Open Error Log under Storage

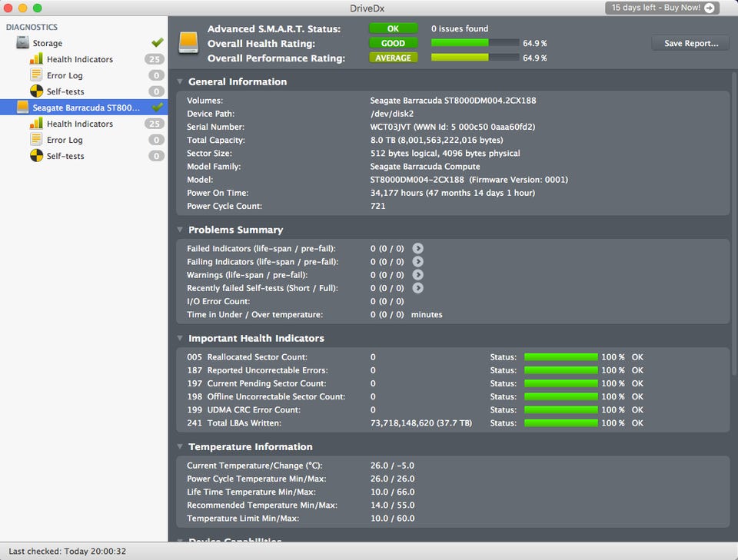tap(84, 75)
